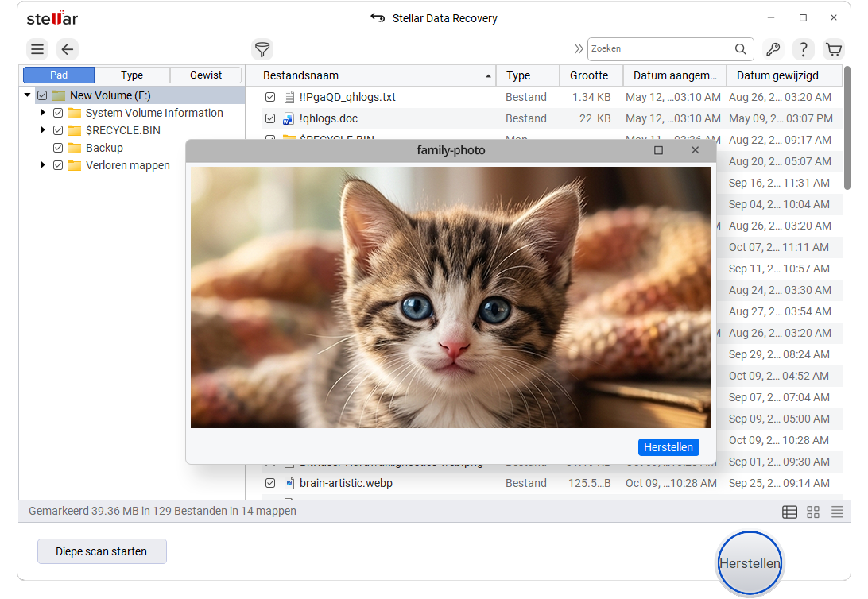Open the activation key icon
This screenshot has height=599, width=868.
click(773, 49)
